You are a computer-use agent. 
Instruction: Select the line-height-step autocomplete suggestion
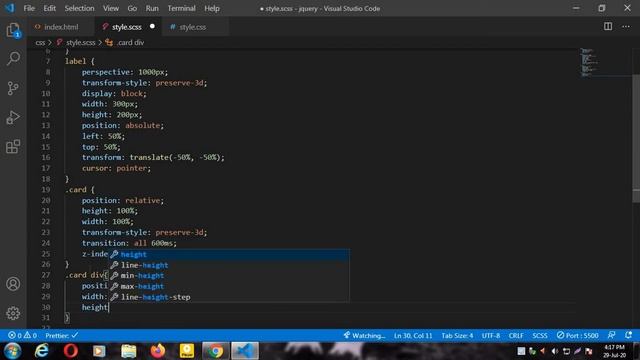click(229, 297)
